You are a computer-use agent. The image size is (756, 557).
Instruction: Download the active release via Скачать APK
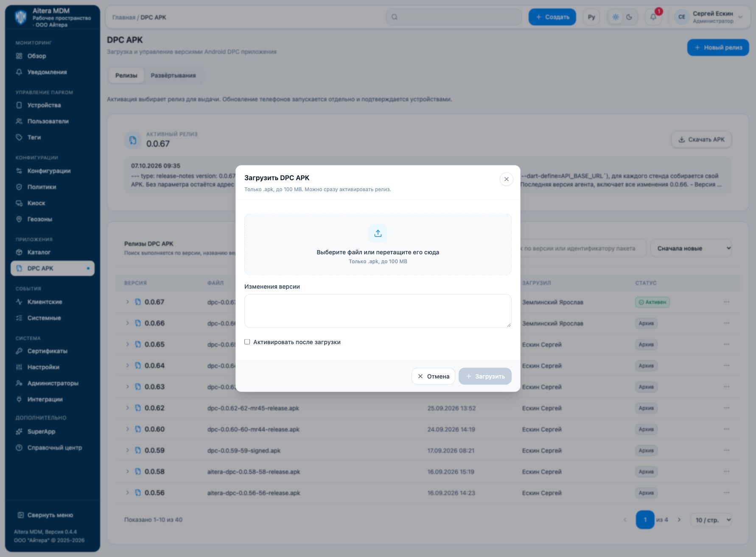point(701,139)
